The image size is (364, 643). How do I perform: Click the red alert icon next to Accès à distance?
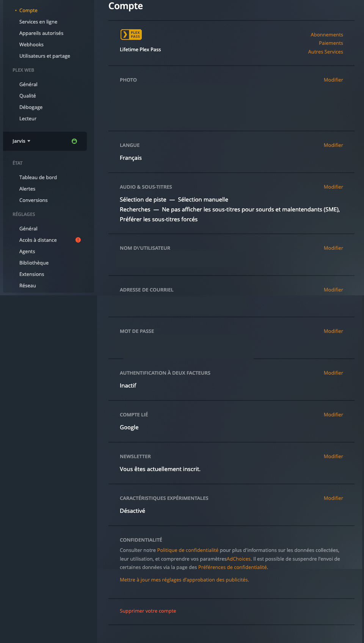(x=78, y=240)
